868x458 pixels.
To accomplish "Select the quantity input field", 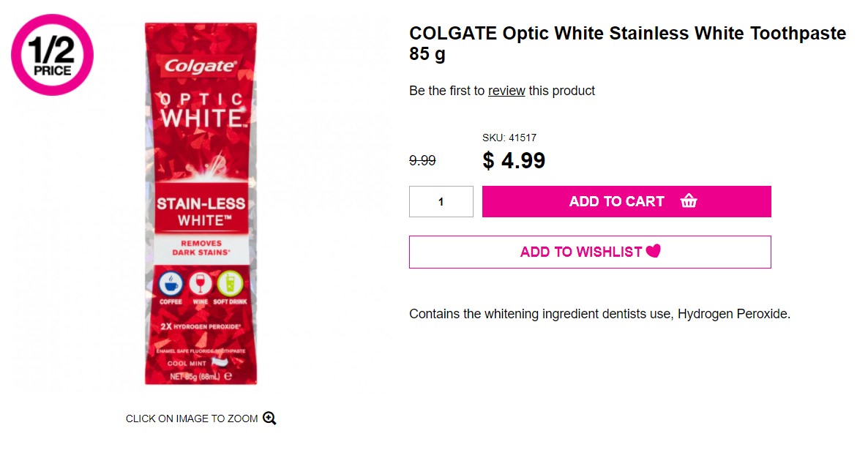I will tap(441, 201).
